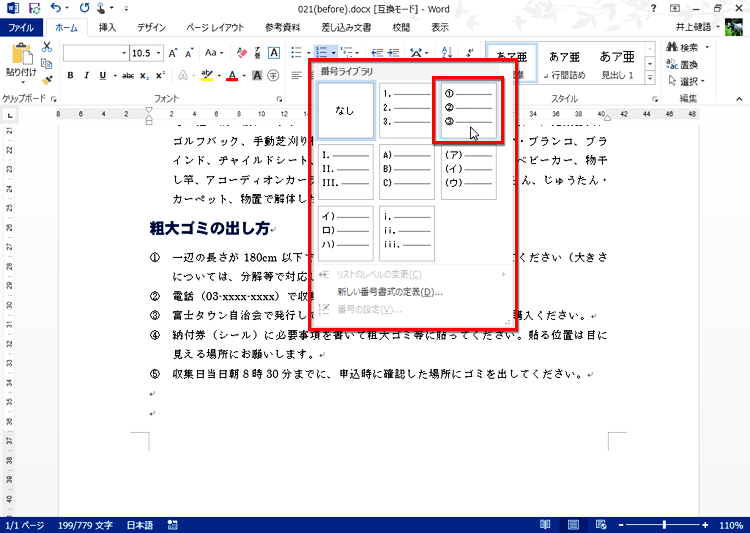The image size is (750, 533).
Task: Decrease font size with shrink font icon
Action: click(x=189, y=53)
